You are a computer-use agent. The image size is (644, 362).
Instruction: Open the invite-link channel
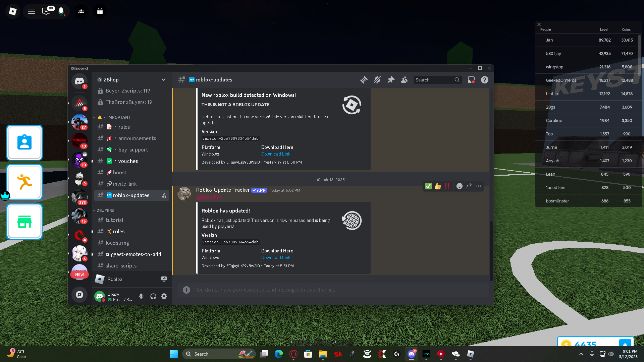point(132,184)
